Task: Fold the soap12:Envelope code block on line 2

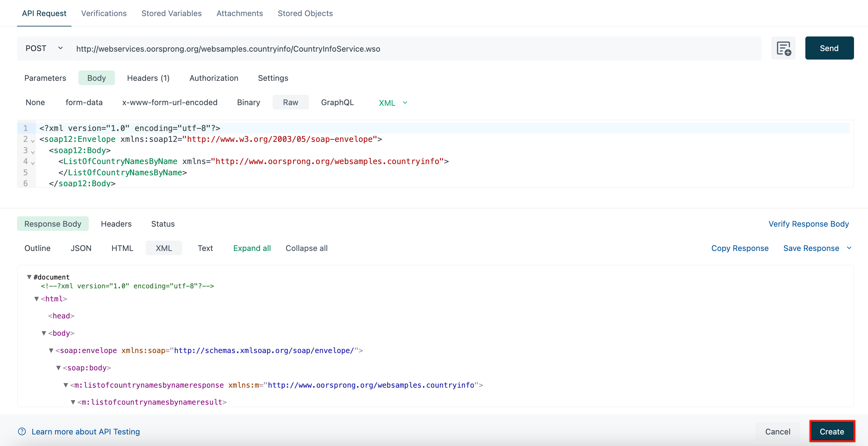Action: pyautogui.click(x=32, y=141)
